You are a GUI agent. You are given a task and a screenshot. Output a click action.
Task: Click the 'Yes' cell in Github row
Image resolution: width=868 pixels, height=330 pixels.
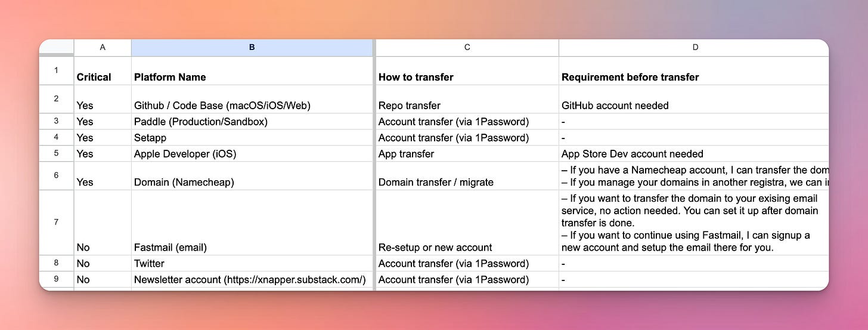pyautogui.click(x=103, y=99)
